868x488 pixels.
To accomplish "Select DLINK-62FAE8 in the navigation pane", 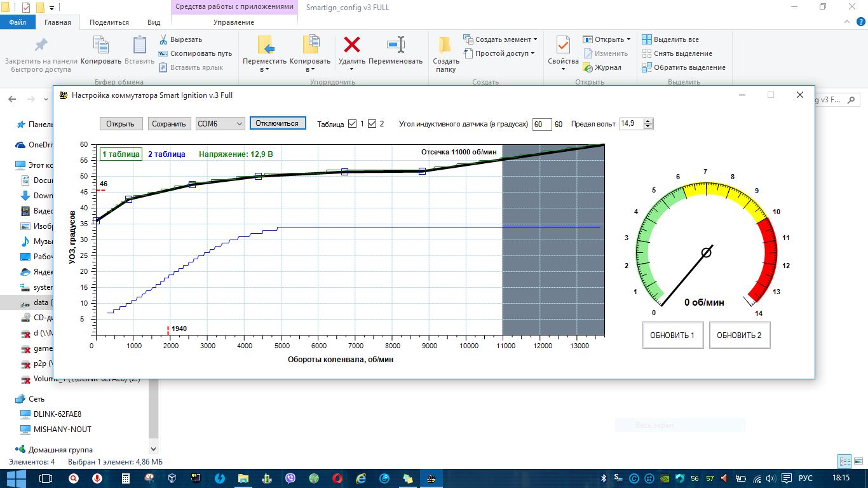I will click(50, 414).
